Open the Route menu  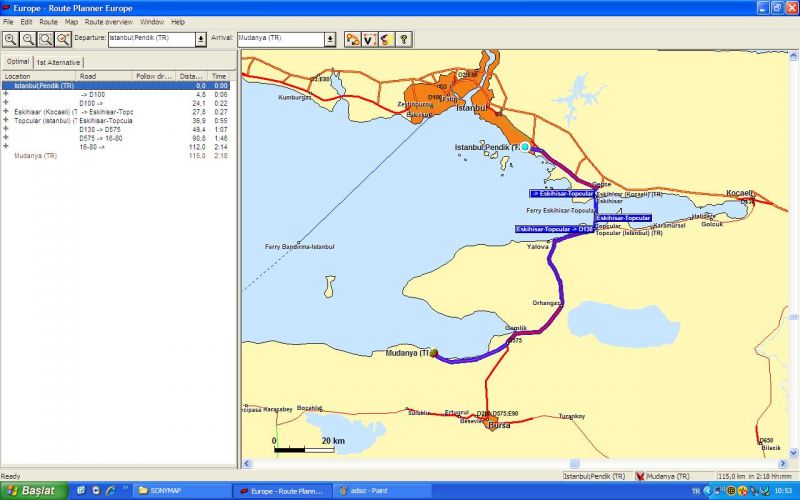pyautogui.click(x=48, y=22)
